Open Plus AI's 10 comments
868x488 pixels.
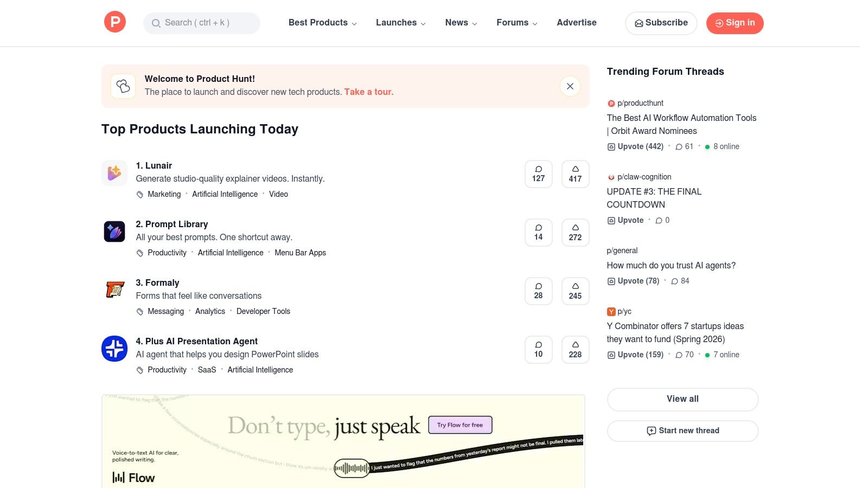tap(539, 350)
